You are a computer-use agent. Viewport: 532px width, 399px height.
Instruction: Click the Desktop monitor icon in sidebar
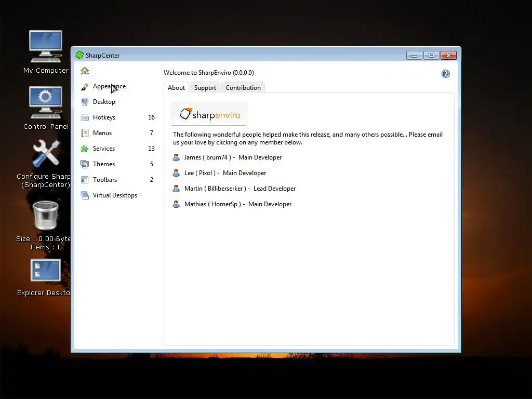(85, 102)
